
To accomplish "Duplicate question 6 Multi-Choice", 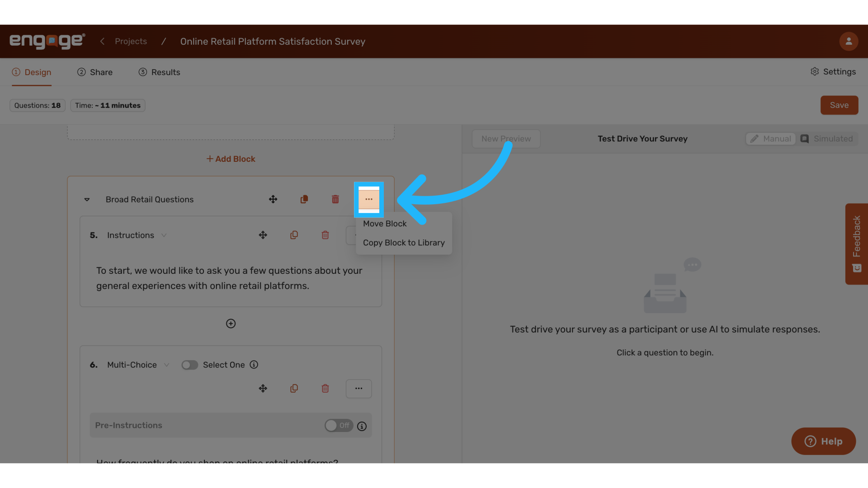I will click(294, 389).
